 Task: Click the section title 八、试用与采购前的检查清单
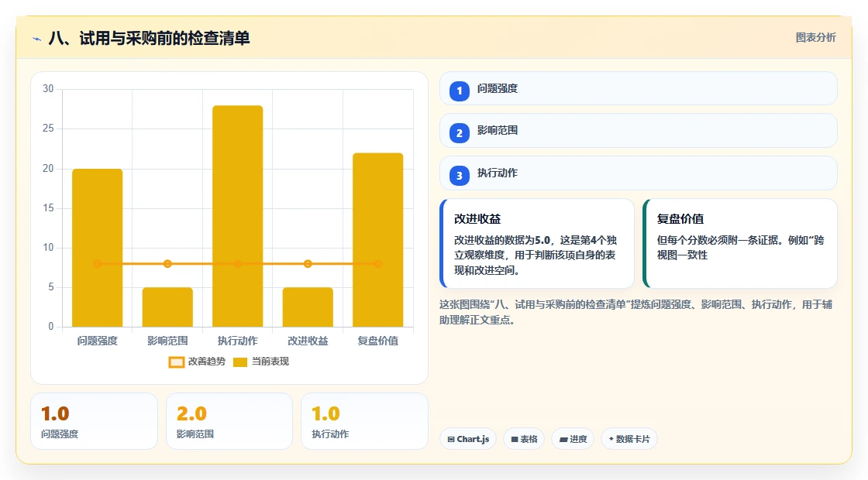149,38
